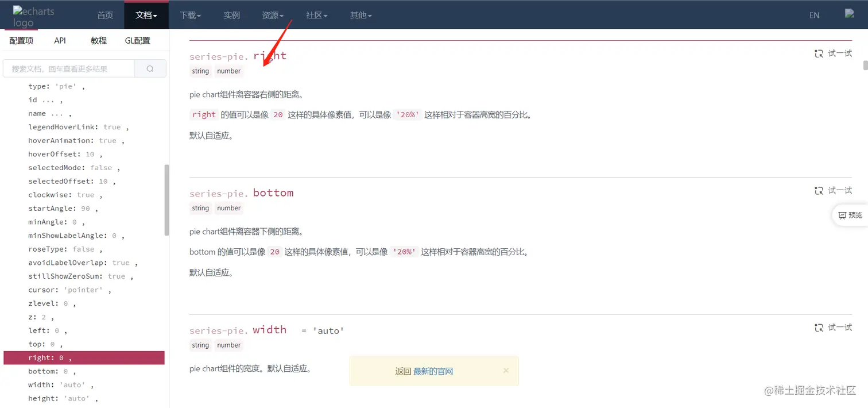
Task: Select selectedOffset: 10 entry
Action: pyautogui.click(x=72, y=182)
